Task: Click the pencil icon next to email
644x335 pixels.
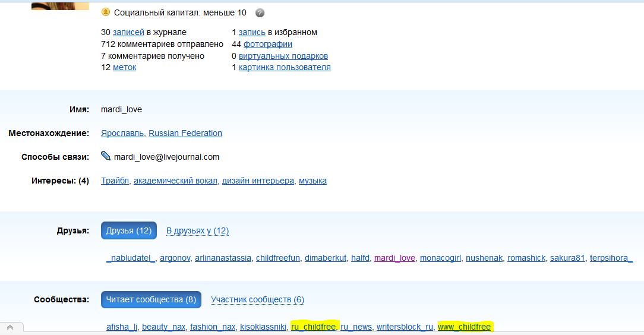Action: [106, 156]
